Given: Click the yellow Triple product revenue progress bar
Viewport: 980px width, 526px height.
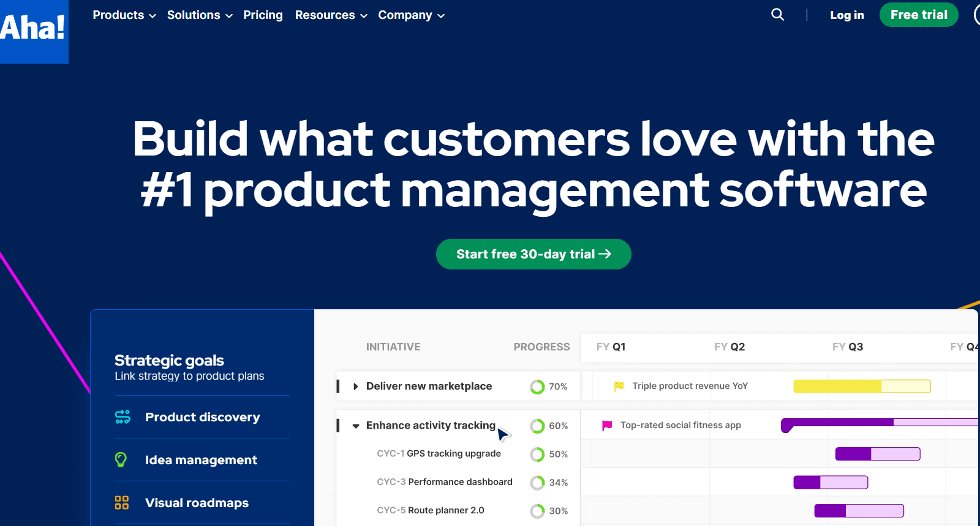Looking at the screenshot, I should (x=862, y=386).
